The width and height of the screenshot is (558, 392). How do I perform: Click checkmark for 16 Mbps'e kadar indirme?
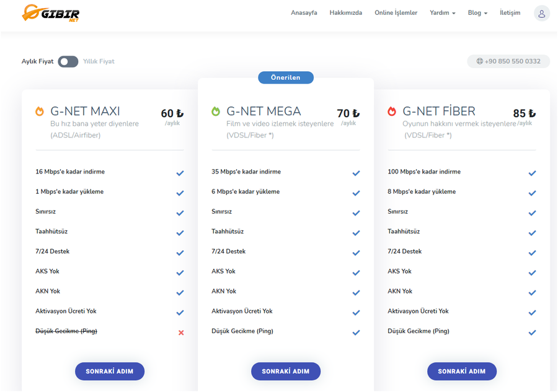[x=180, y=173]
